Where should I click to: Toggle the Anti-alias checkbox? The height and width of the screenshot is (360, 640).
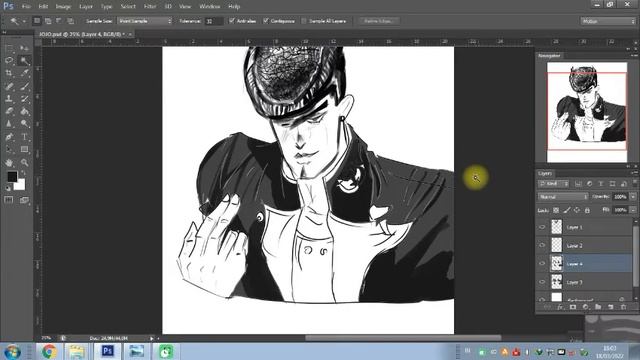pos(232,21)
